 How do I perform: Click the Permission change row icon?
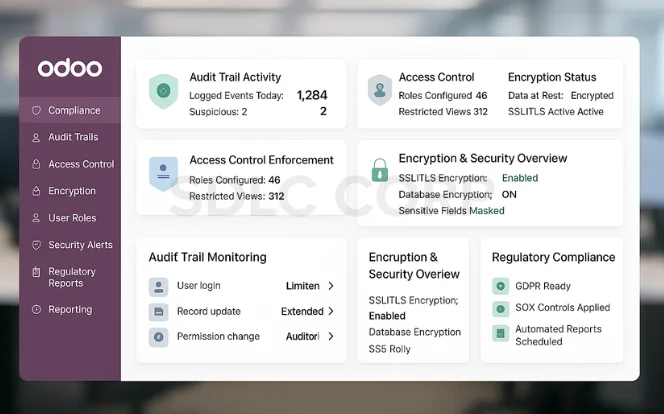tap(158, 337)
